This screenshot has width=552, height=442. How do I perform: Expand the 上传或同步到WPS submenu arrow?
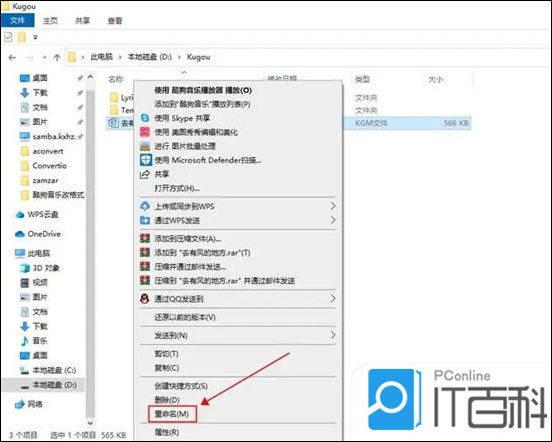[333, 206]
